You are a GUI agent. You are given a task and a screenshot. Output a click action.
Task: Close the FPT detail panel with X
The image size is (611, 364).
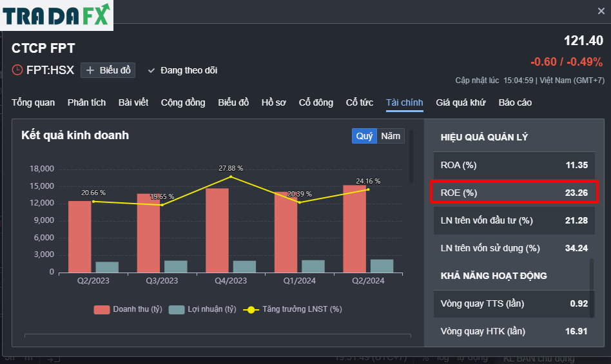tap(601, 12)
